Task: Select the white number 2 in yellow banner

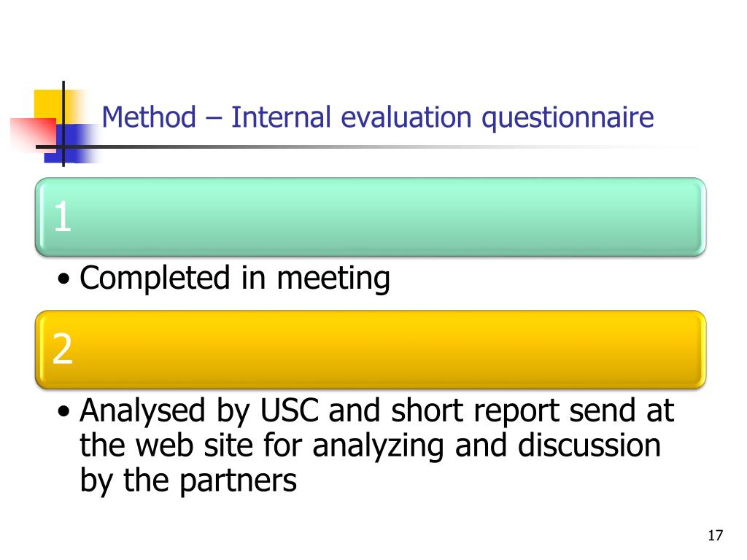Action: (63, 349)
